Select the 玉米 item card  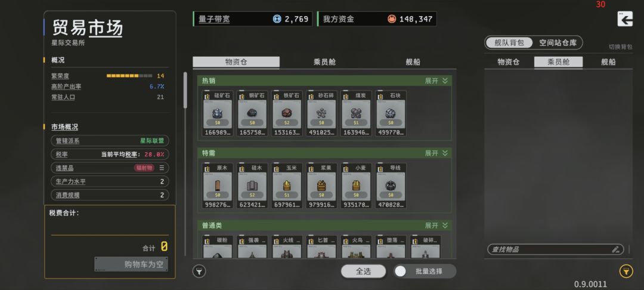287,186
